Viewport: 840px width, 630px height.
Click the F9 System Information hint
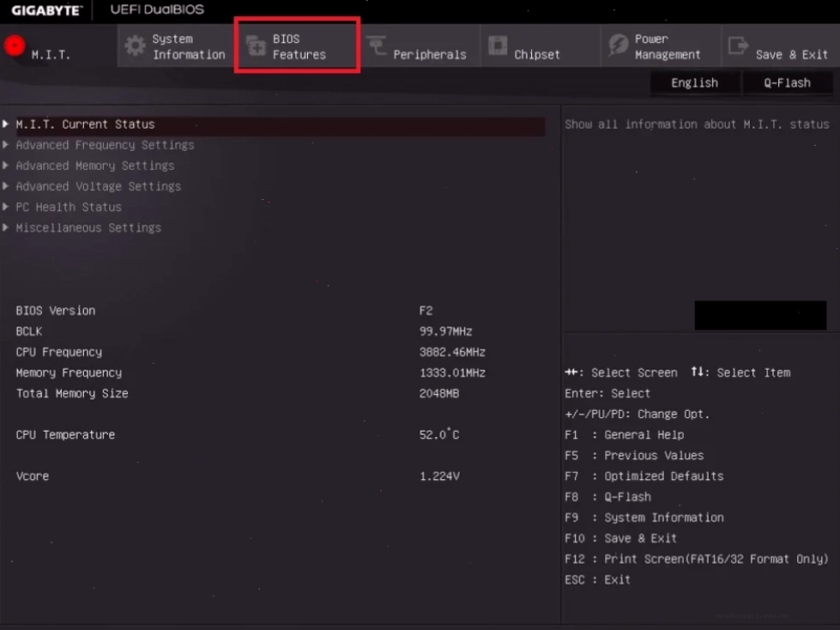[644, 518]
